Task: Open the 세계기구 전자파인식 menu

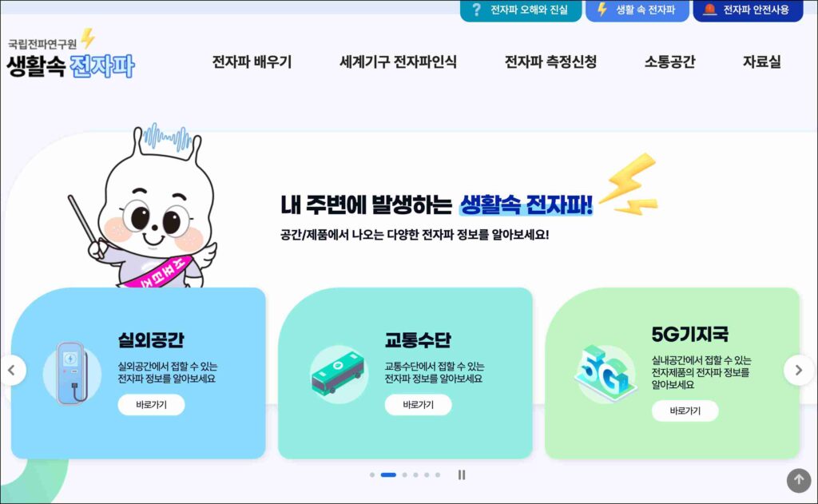Action: tap(398, 62)
